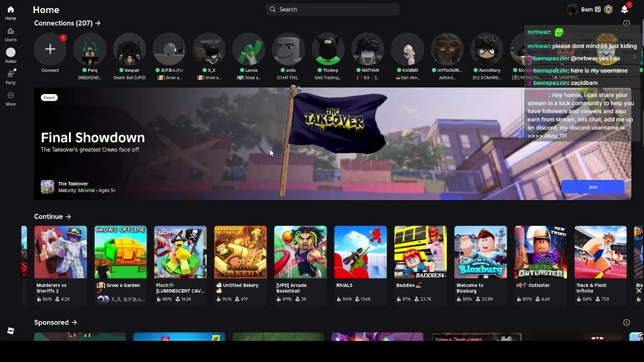
Task: Open Baddies game thumbnail
Action: coord(421,252)
